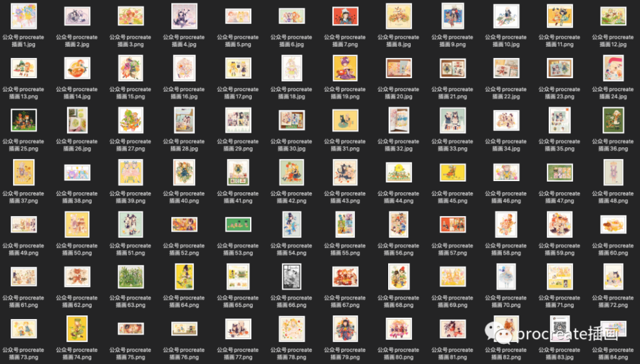The width and height of the screenshot is (640, 364).
Task: Click the 插画 63.png green foliage thumbnail
Action: point(131,276)
